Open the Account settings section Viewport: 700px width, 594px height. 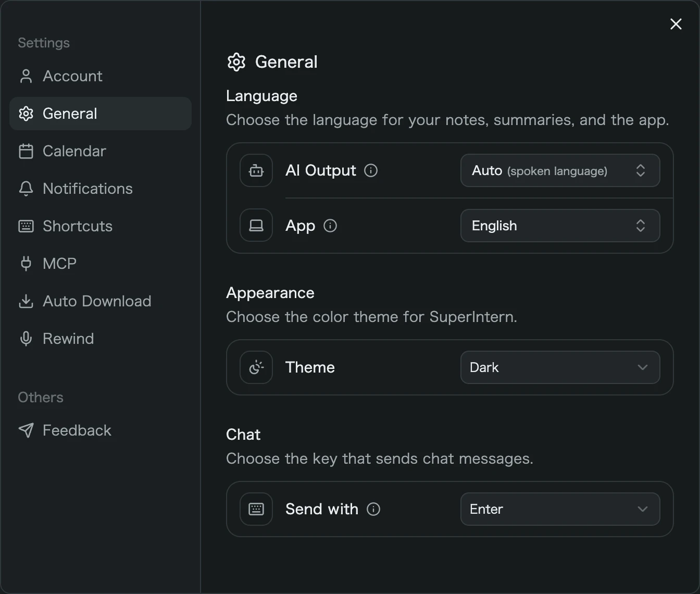[101, 76]
